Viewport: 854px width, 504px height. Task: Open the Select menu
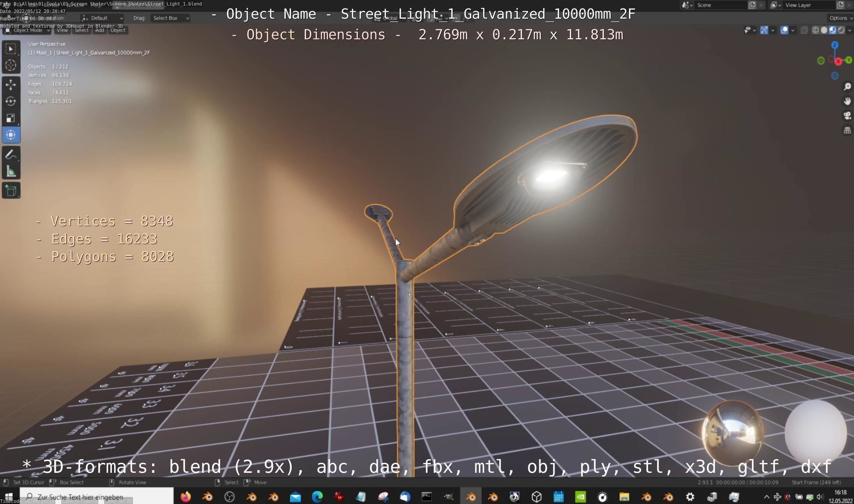point(82,30)
